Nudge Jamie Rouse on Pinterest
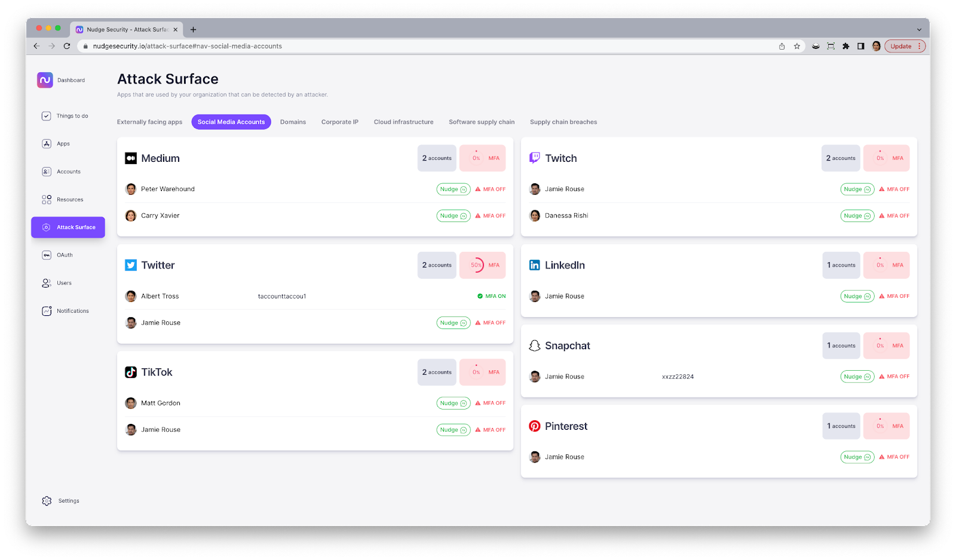Viewport: 956px width, 560px height. 857,457
